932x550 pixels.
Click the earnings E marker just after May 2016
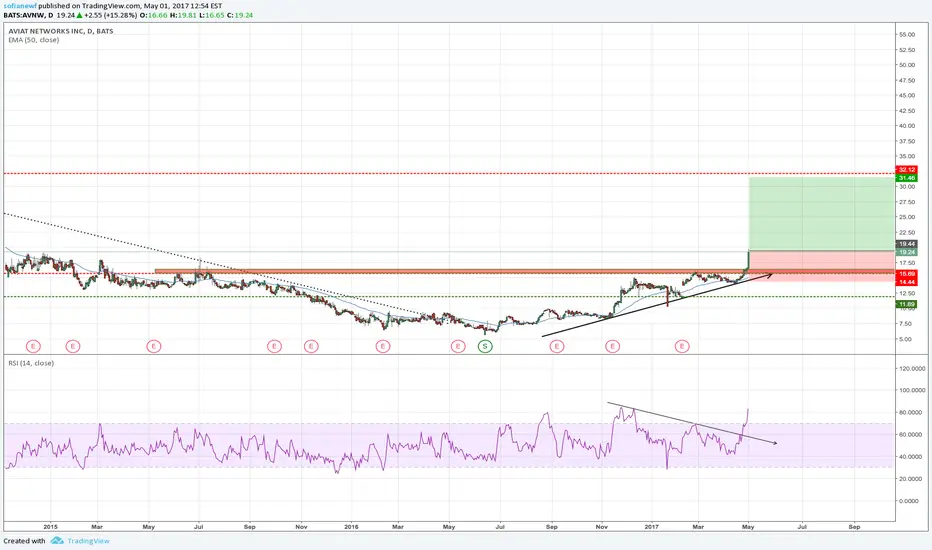click(458, 346)
